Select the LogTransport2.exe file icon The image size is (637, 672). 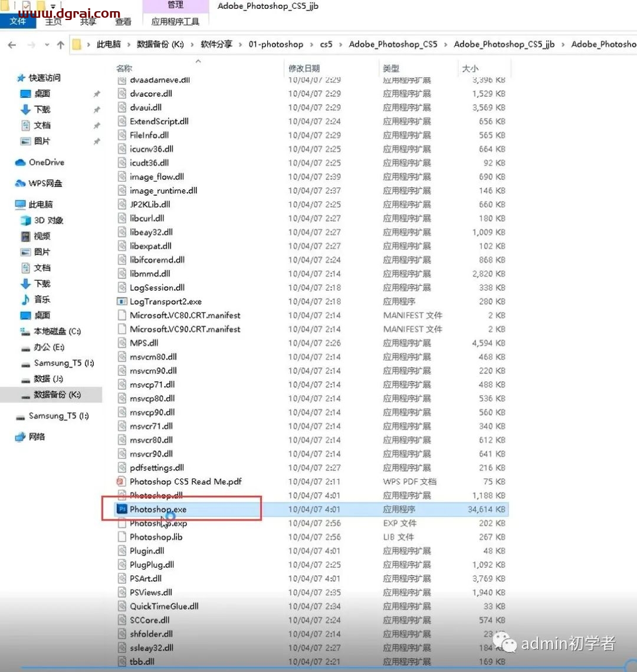pos(123,301)
